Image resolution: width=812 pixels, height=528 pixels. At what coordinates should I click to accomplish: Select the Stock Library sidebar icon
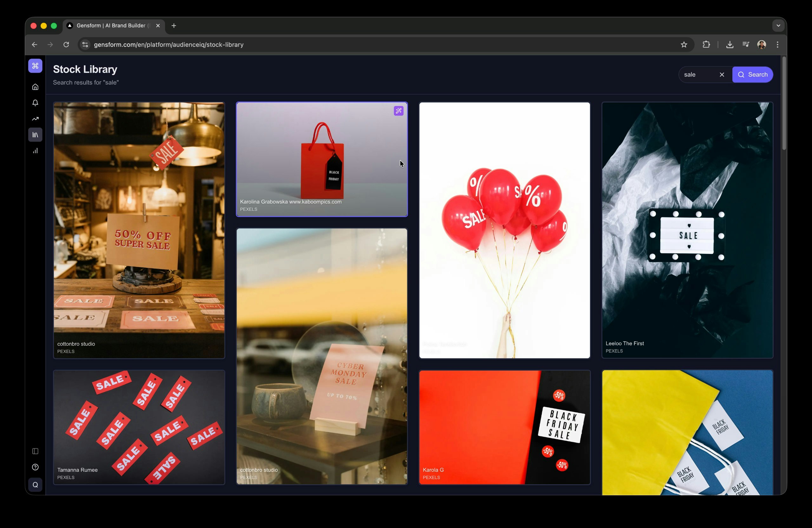tap(35, 135)
